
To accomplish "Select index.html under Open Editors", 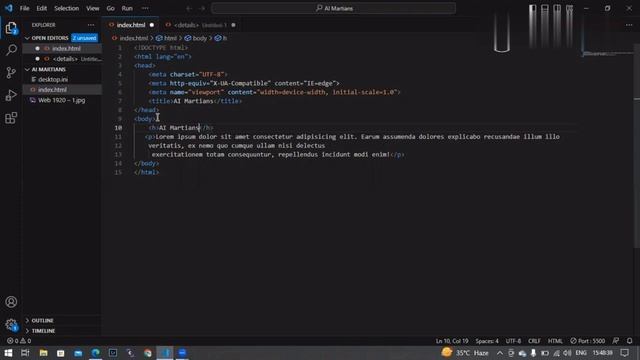I will coord(66,49).
